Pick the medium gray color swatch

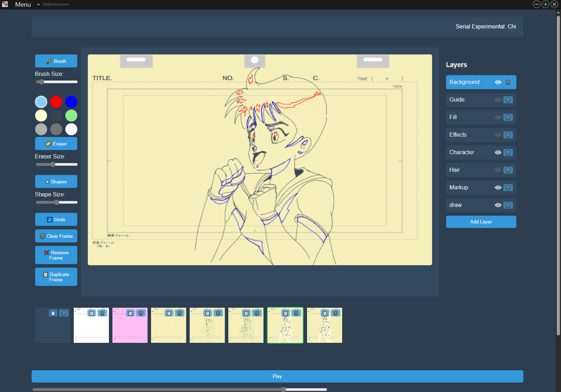(x=56, y=129)
